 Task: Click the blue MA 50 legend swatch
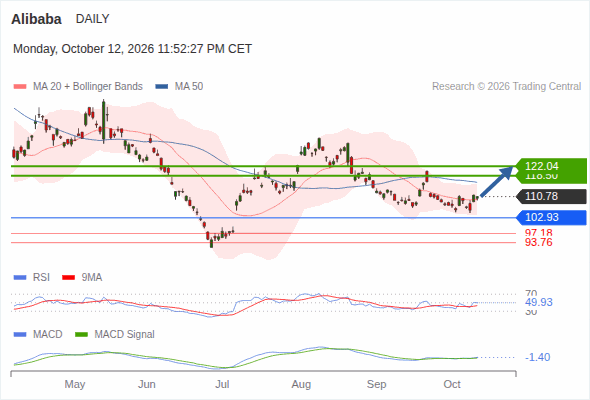[161, 87]
